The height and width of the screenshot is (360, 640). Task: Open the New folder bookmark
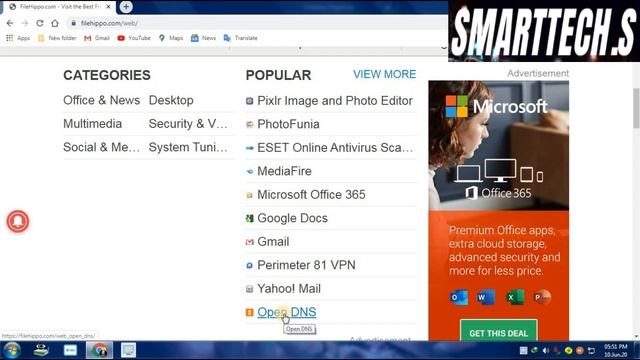tap(57, 38)
